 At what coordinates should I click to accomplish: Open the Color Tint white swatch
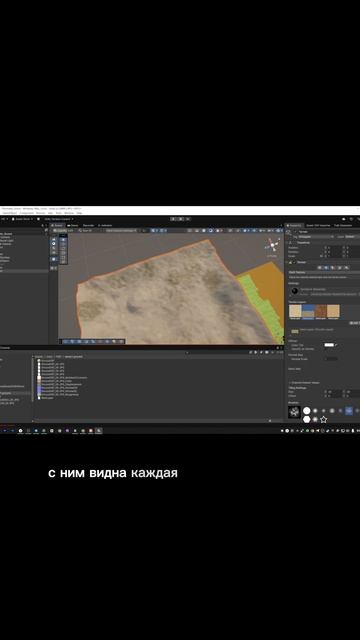point(329,345)
